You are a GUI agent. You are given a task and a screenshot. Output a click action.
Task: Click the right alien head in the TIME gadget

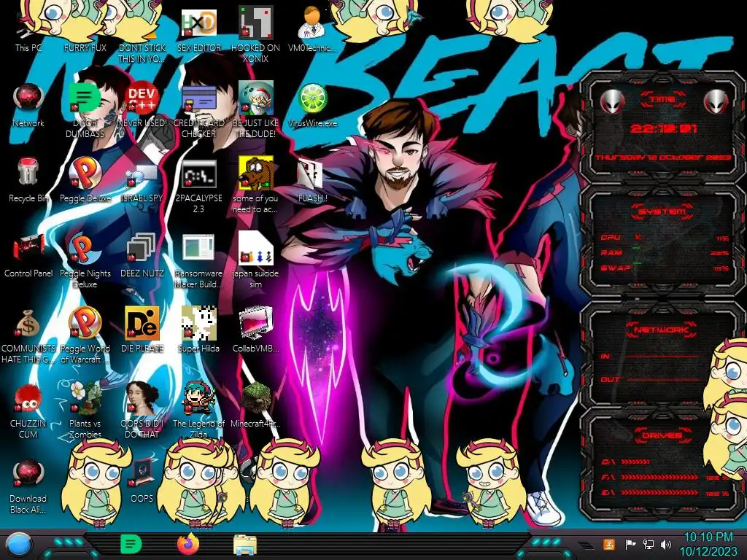pos(716,101)
